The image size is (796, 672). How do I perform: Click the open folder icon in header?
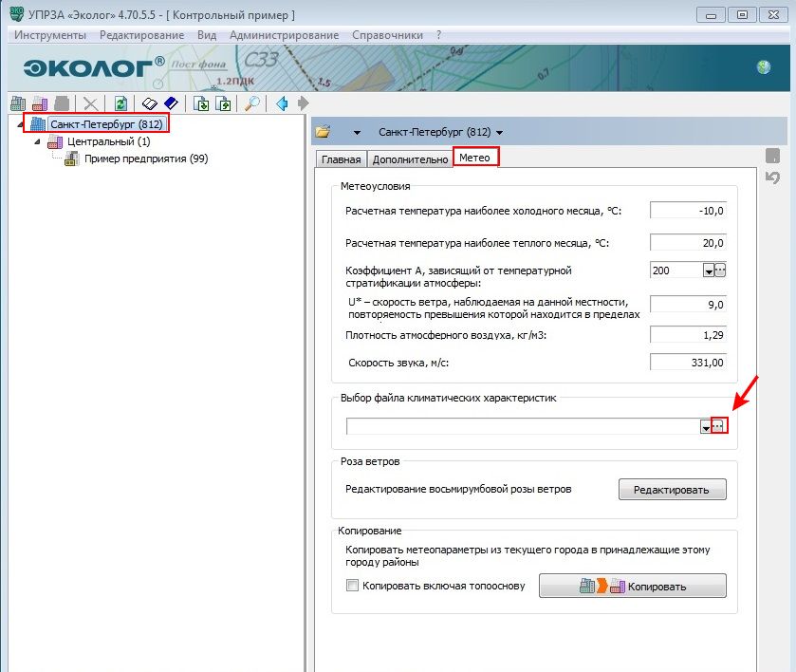tap(323, 132)
